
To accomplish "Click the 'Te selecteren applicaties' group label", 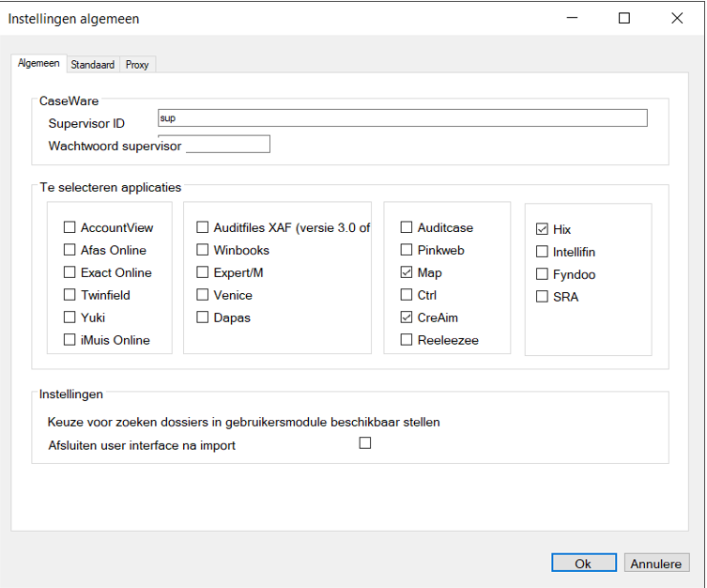I will (111, 187).
